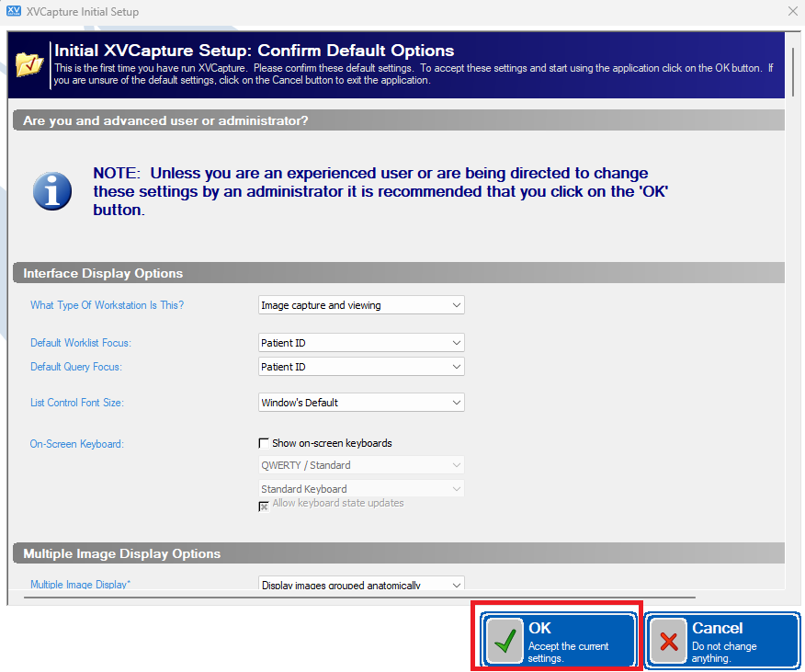
Task: Click the 'Default Worklist Focus:' label
Action: [x=81, y=343]
